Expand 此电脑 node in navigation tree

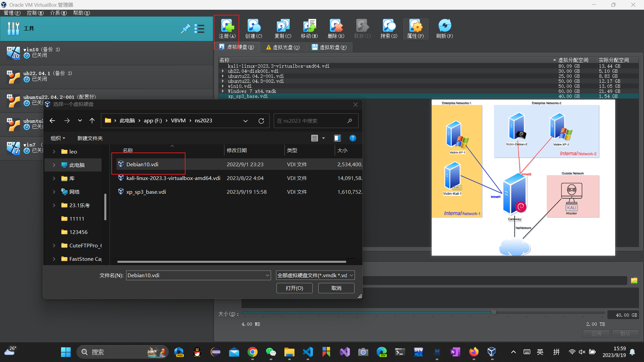point(54,165)
